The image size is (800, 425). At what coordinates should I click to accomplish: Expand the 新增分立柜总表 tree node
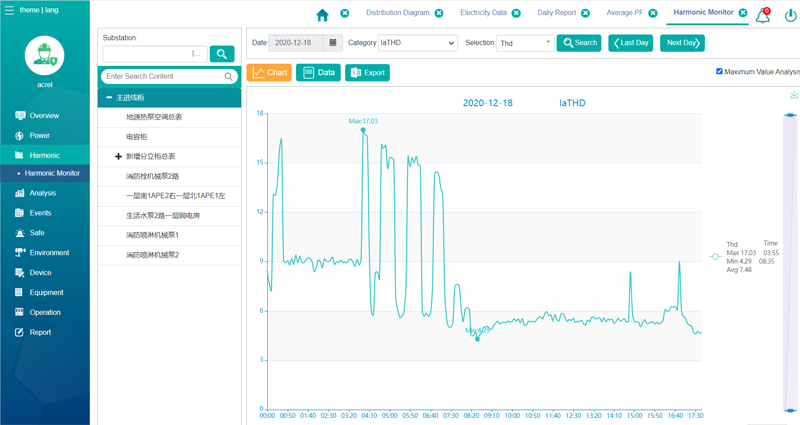(x=118, y=157)
